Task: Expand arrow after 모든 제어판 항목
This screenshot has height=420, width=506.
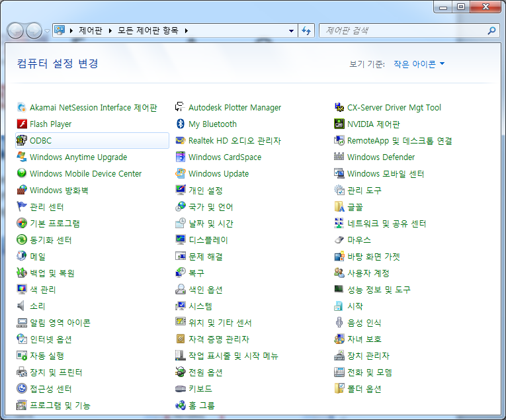Action: [x=187, y=30]
